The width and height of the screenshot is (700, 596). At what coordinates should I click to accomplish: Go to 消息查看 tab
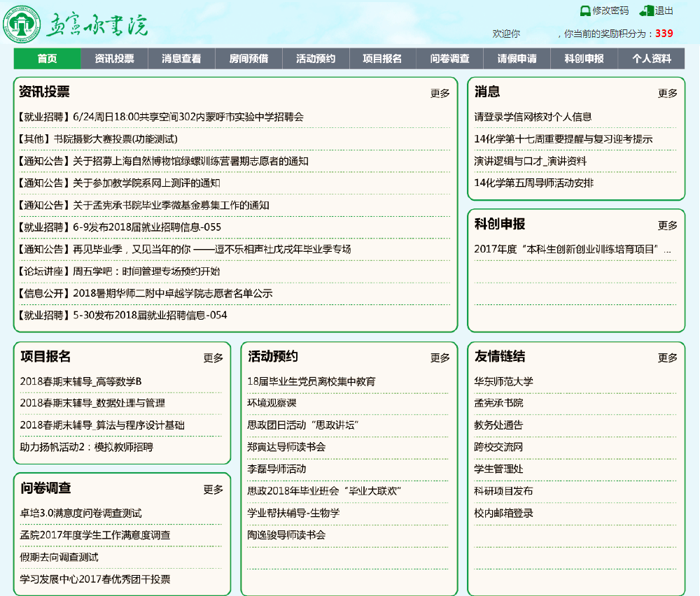coord(181,59)
